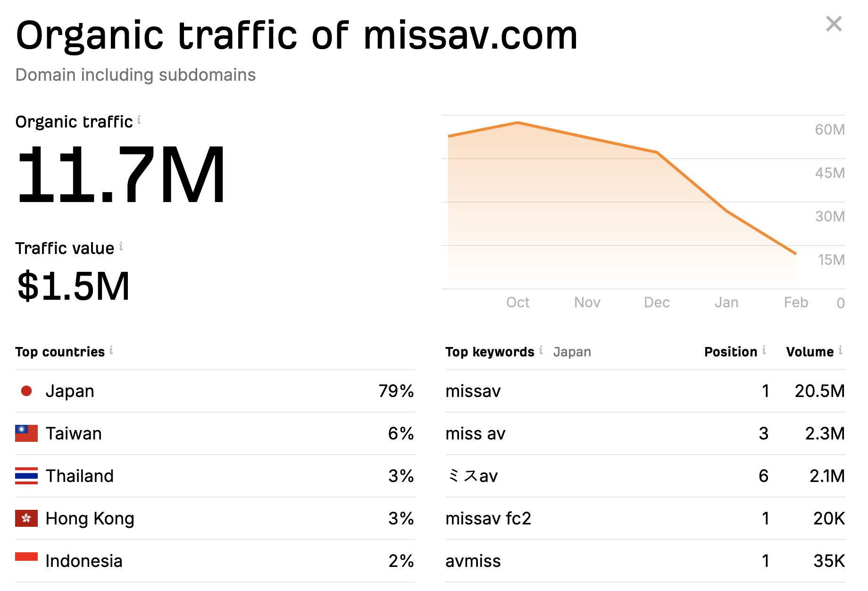Screen dimensions: 868x591
Task: Click info icon next to Position header
Action: [764, 350]
